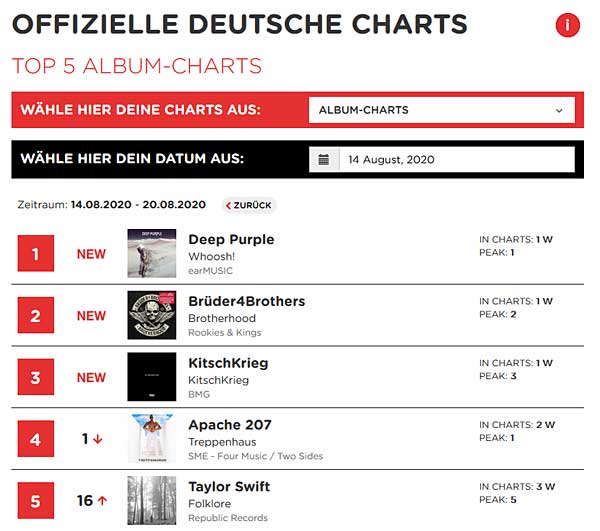Open Whoosh! album cover thumbnail
This screenshot has height=531, width=600.
coord(152,254)
